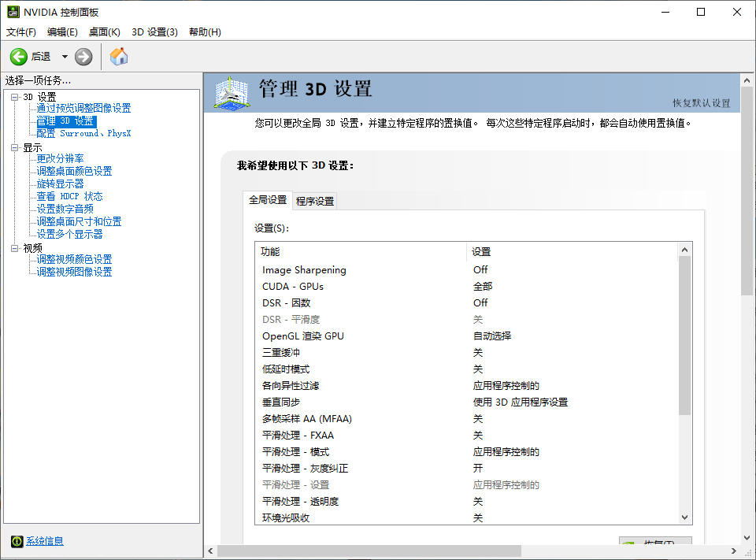Open 设置多个显示器 task
The image size is (756, 560).
click(x=70, y=234)
